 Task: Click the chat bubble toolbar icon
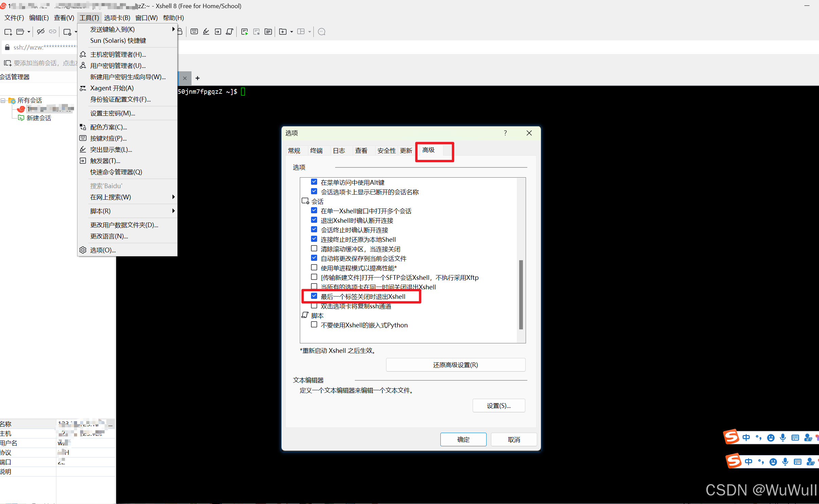[x=322, y=32]
